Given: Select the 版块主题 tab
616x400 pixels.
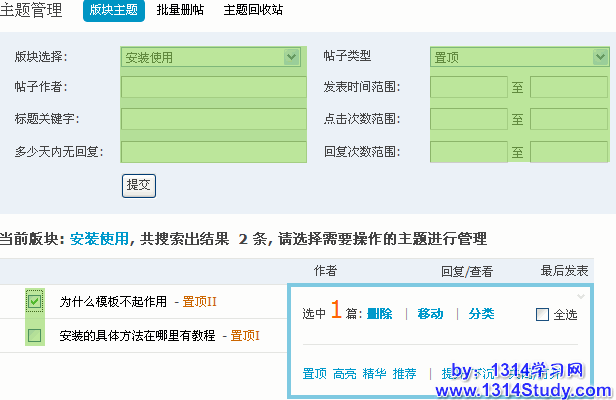Looking at the screenshot, I should click(x=114, y=11).
